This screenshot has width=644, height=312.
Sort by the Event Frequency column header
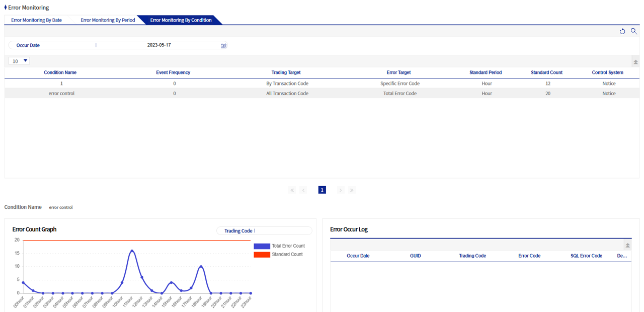tap(173, 72)
